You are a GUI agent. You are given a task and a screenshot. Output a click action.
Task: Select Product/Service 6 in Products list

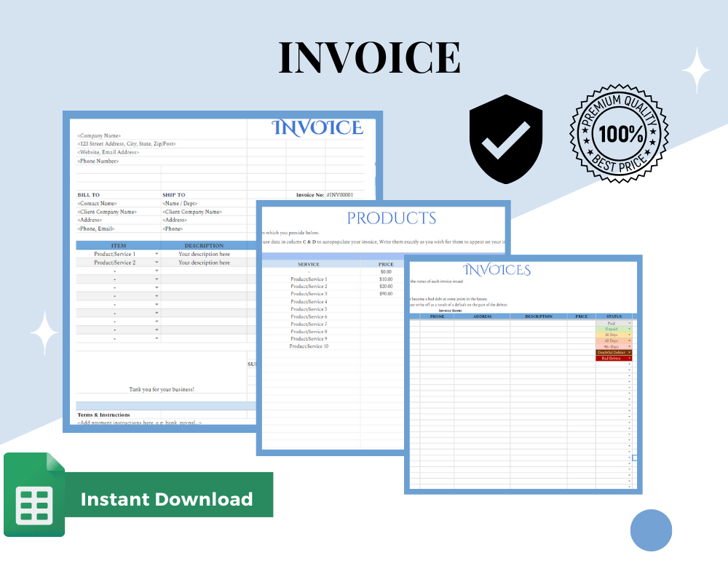coord(309,316)
